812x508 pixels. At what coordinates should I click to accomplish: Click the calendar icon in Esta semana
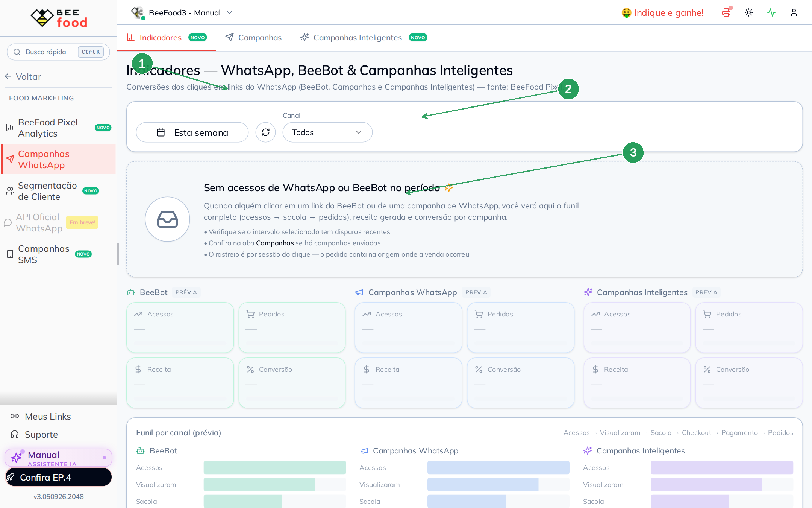coord(161,132)
